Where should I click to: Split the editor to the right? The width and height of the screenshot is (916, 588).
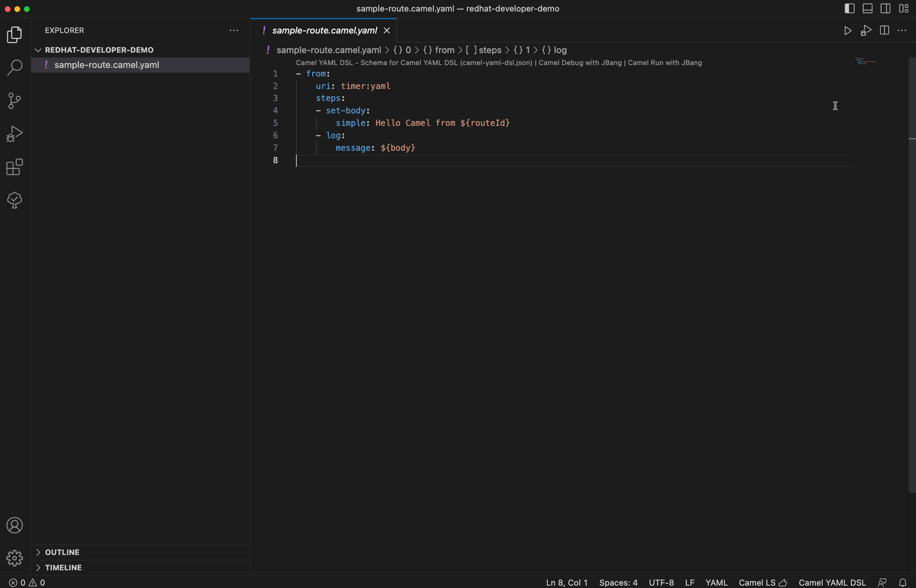pos(884,30)
